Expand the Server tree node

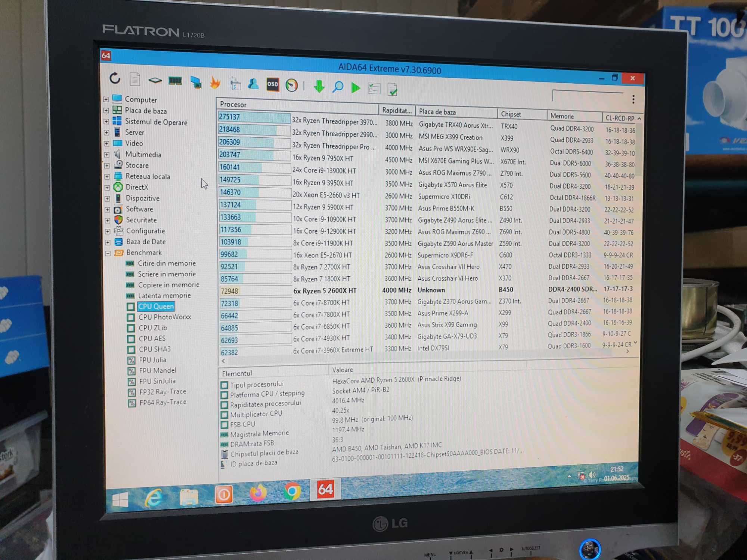pyautogui.click(x=106, y=133)
